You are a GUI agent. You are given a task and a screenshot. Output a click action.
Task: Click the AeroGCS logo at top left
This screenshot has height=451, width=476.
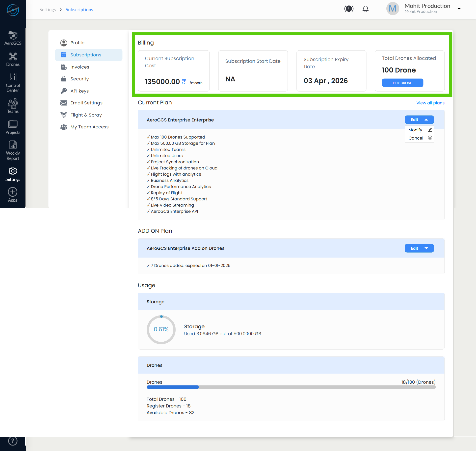click(13, 10)
